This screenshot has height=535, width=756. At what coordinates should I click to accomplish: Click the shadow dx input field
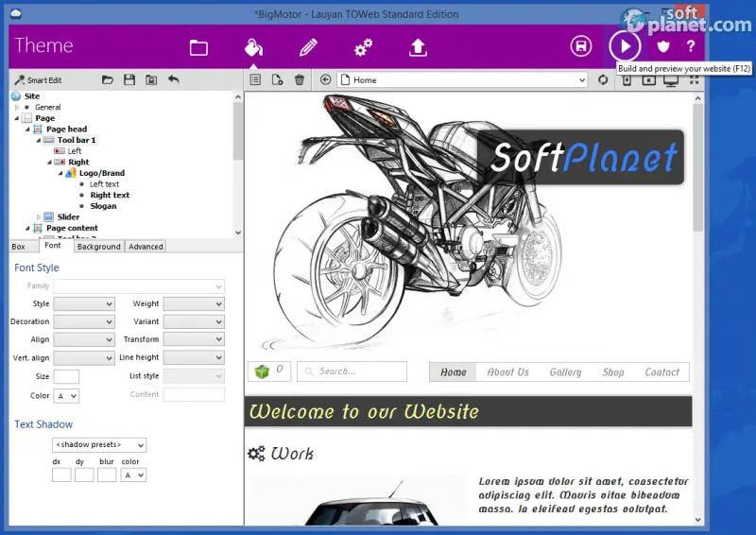[x=61, y=475]
